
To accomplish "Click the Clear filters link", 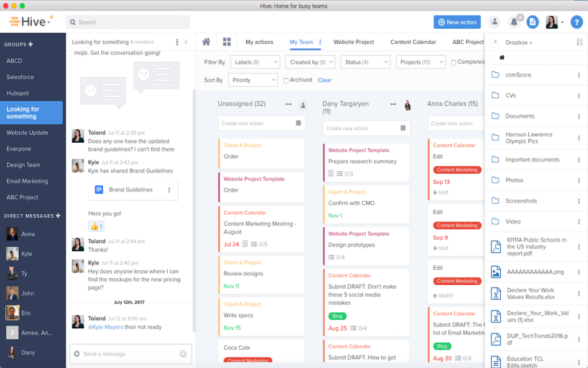I will click(324, 80).
